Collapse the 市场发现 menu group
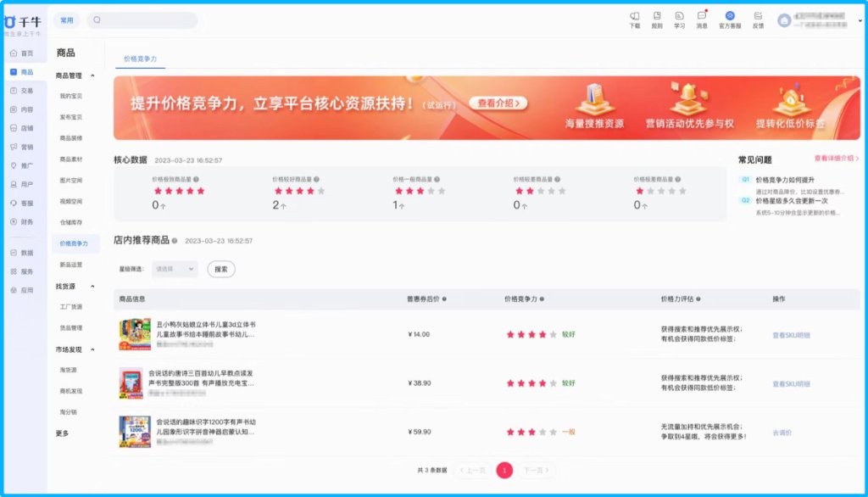868x497 pixels. [x=92, y=349]
